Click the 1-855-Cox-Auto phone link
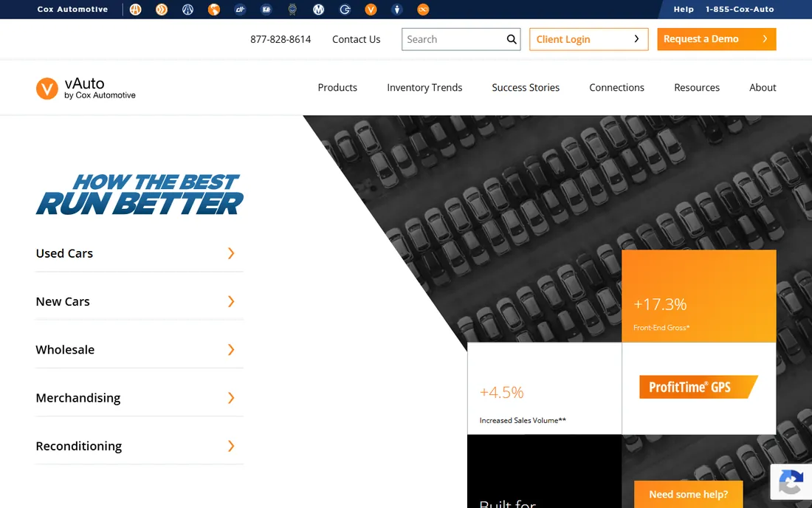This screenshot has width=812, height=508. (740, 10)
